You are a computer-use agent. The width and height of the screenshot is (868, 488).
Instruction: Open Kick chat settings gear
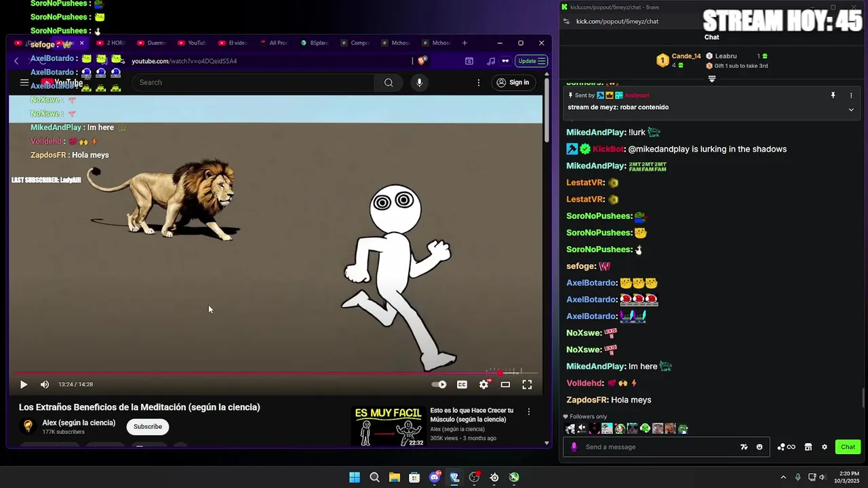tap(825, 447)
